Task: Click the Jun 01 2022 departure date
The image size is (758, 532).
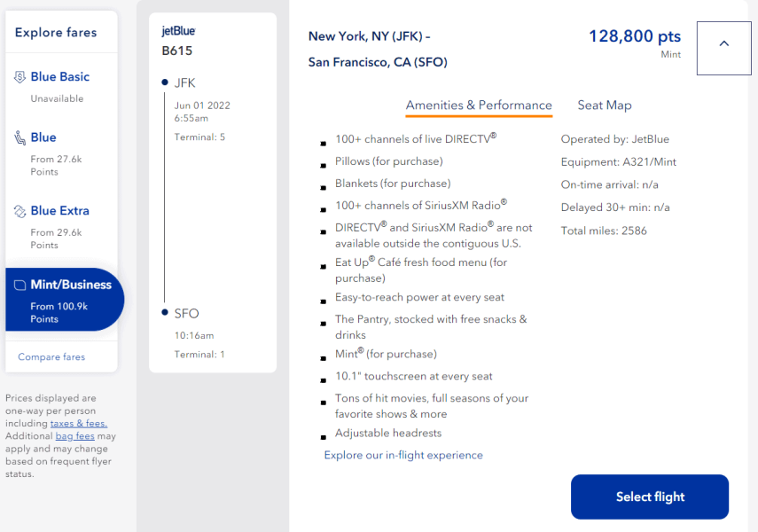Action: point(202,106)
